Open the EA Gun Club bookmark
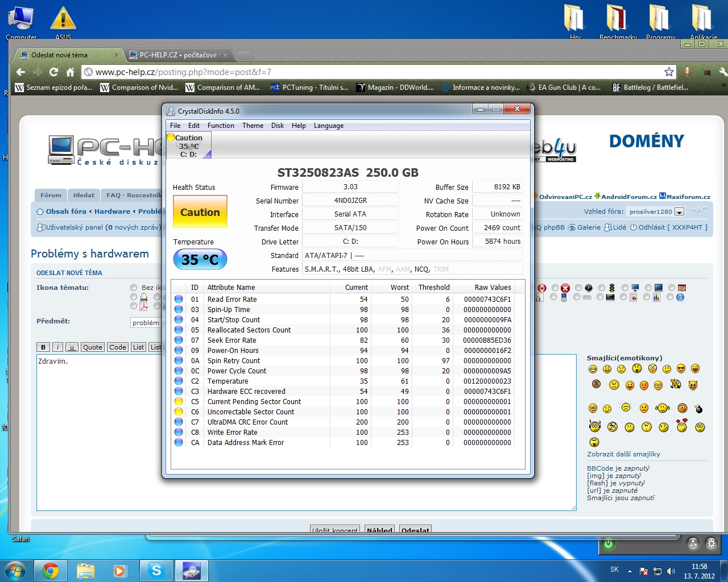The height and width of the screenshot is (582, 728). pyautogui.click(x=564, y=88)
